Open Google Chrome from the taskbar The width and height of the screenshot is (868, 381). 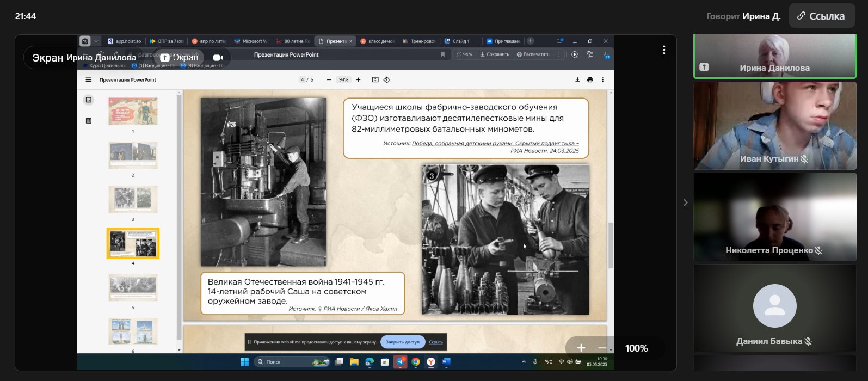[x=416, y=362]
